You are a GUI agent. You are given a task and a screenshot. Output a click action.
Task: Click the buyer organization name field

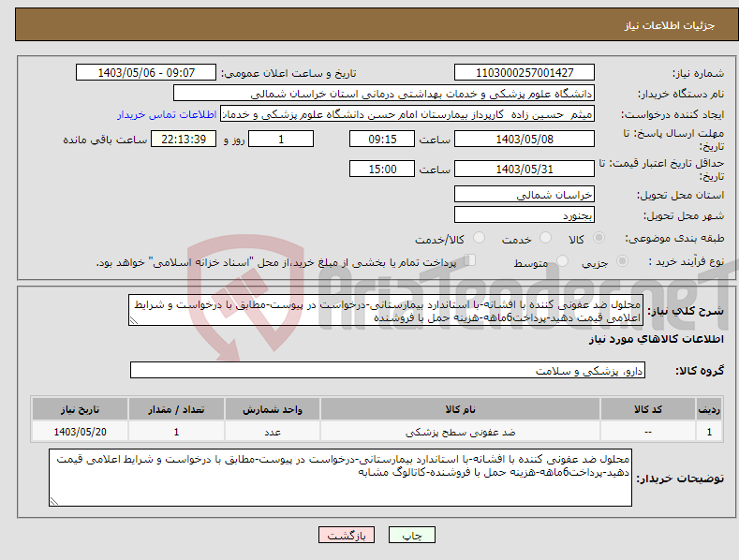384,93
